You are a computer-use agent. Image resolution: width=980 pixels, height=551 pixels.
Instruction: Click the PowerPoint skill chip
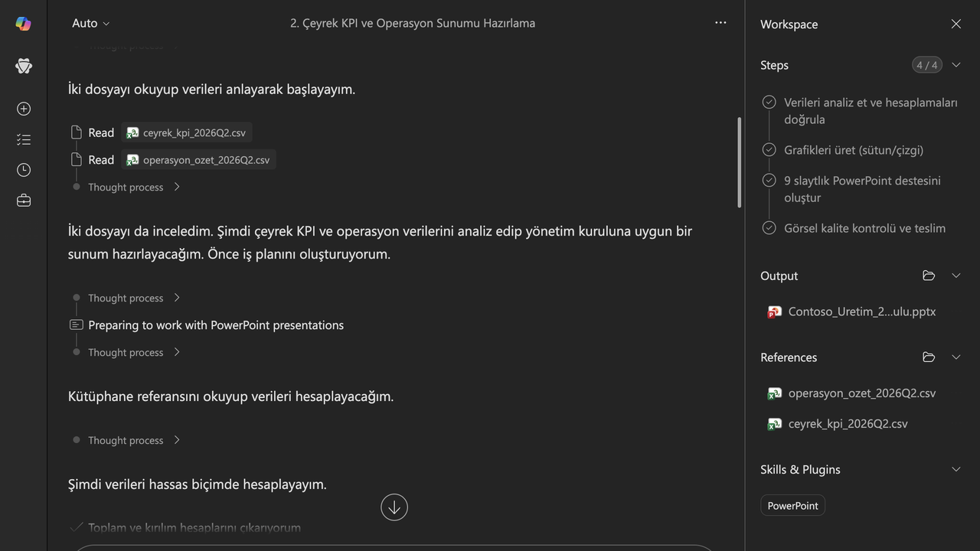[792, 506]
